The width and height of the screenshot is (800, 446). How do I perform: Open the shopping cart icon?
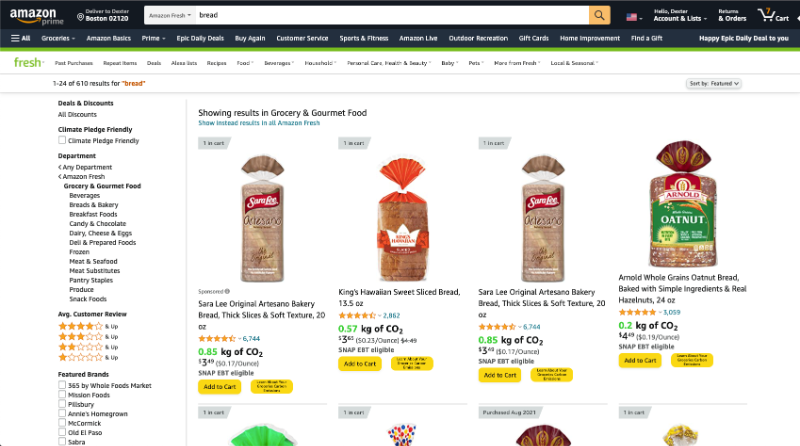(768, 15)
